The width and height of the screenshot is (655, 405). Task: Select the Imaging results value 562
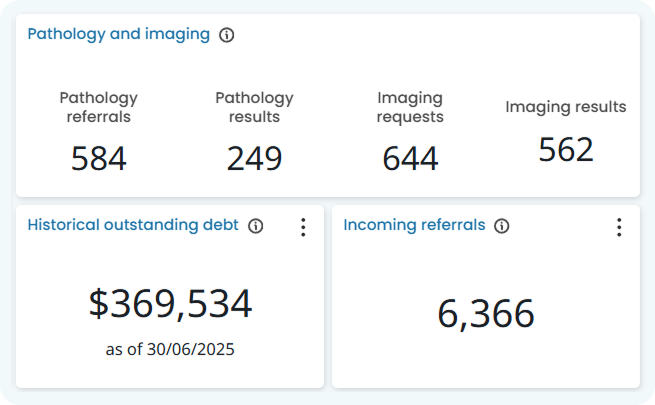pos(566,149)
